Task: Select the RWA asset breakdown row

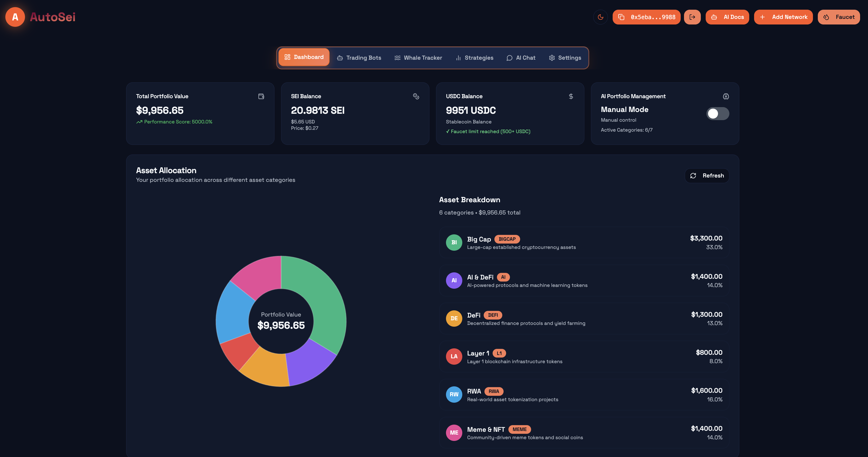Action: point(584,395)
